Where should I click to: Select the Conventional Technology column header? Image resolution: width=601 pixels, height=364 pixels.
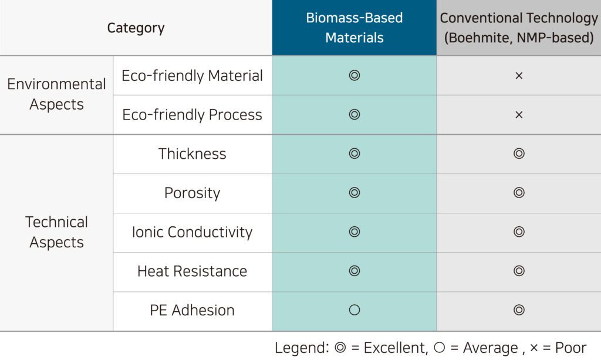[519, 28]
